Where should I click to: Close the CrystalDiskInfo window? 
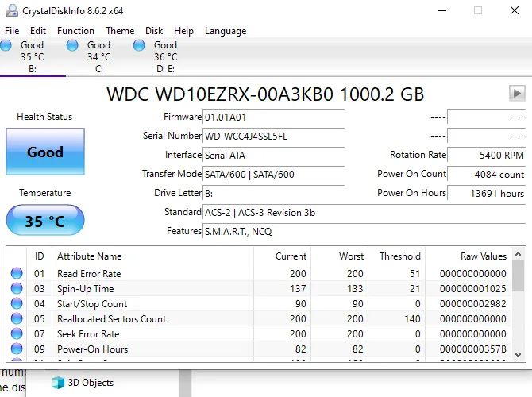[515, 10]
